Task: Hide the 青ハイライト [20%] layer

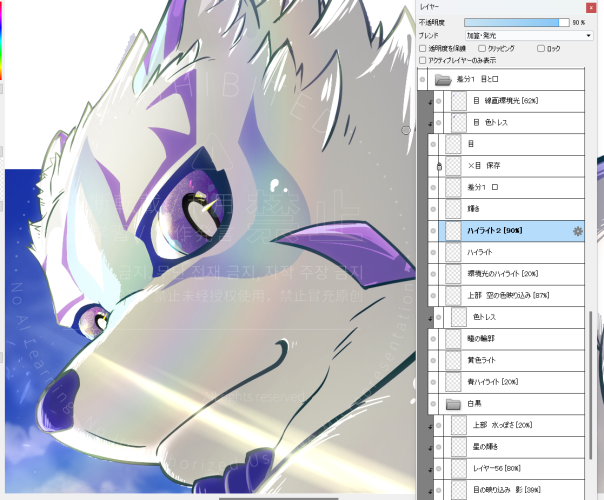Action: coord(433,383)
